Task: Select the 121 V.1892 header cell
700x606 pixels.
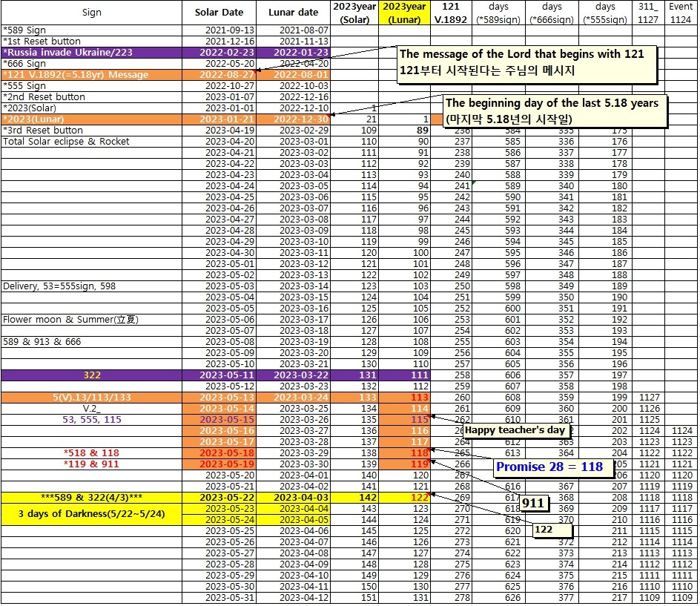Action: pos(451,13)
